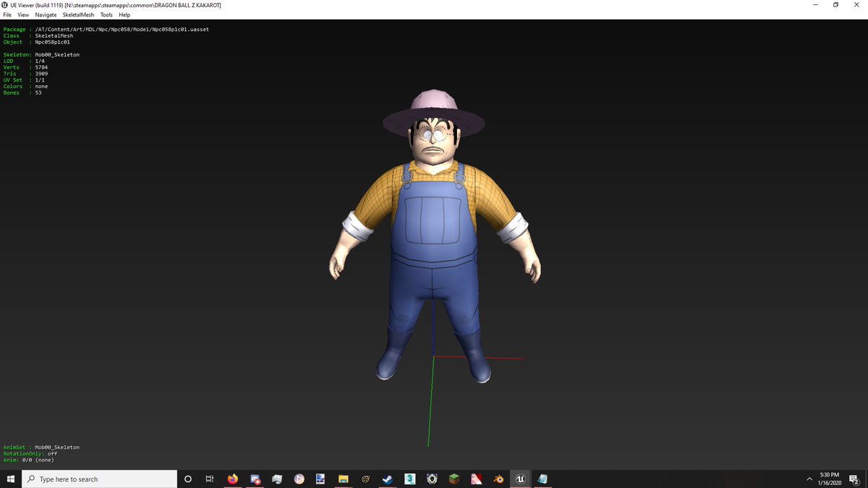
Task: Open Task View in the taskbar
Action: pyautogui.click(x=210, y=479)
